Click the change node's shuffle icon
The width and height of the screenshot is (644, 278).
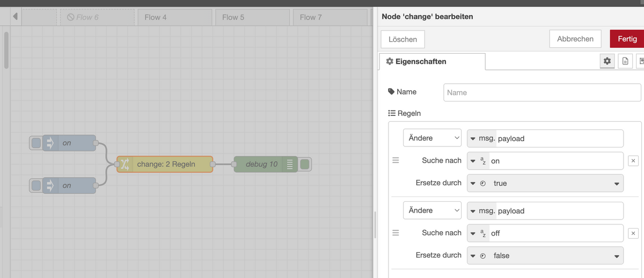coord(125,164)
